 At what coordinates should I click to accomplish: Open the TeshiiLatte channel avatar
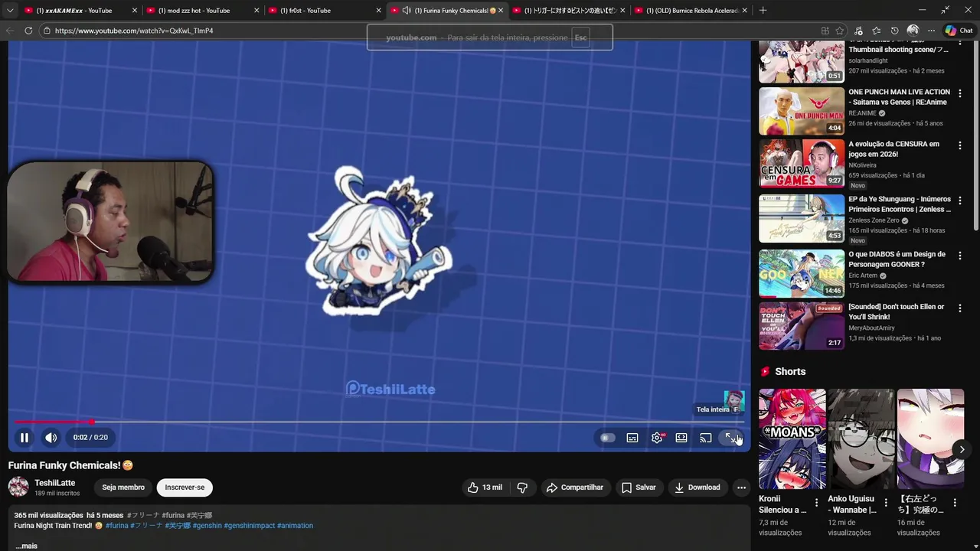click(18, 487)
